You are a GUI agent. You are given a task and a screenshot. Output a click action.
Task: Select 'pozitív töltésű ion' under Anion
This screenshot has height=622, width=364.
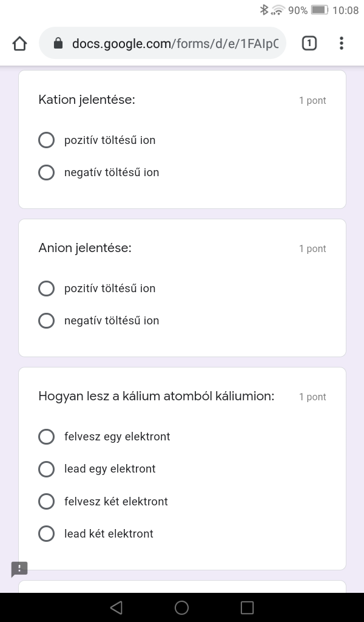coord(47,289)
